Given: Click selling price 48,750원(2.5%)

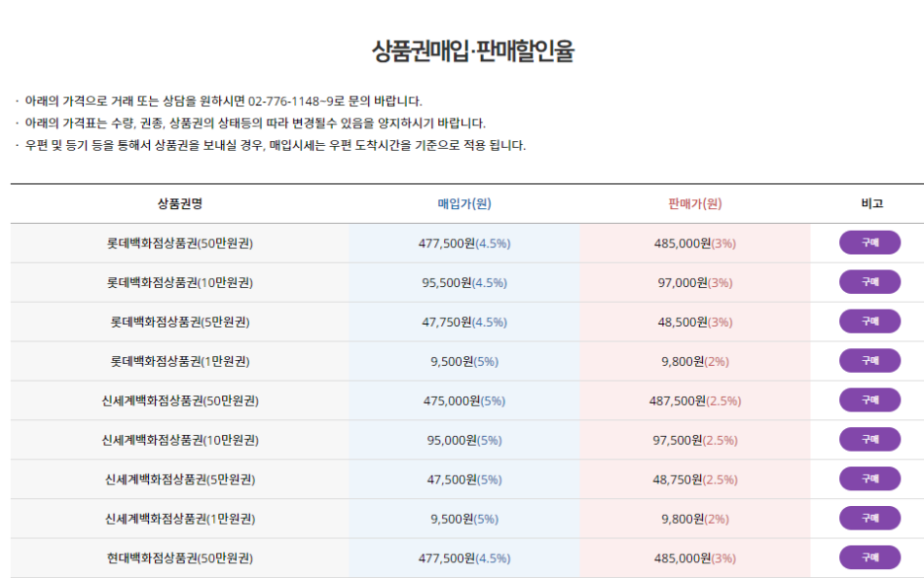Looking at the screenshot, I should 695,479.
